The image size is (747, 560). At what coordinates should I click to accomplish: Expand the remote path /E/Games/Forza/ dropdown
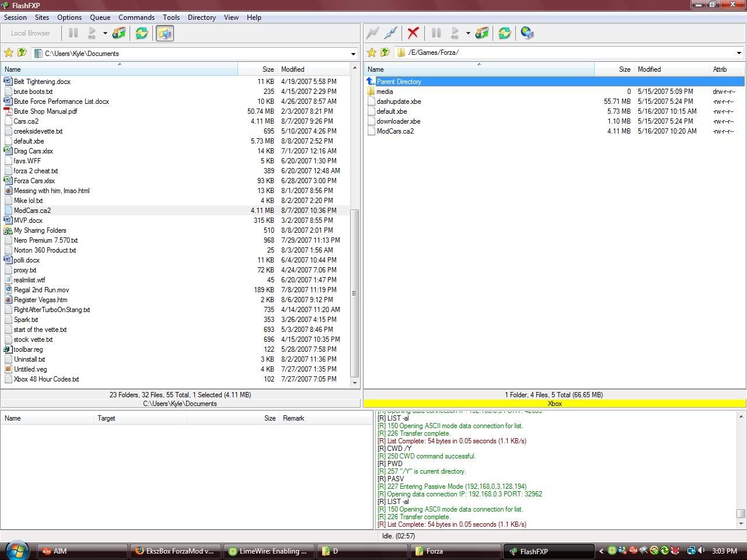(x=739, y=53)
